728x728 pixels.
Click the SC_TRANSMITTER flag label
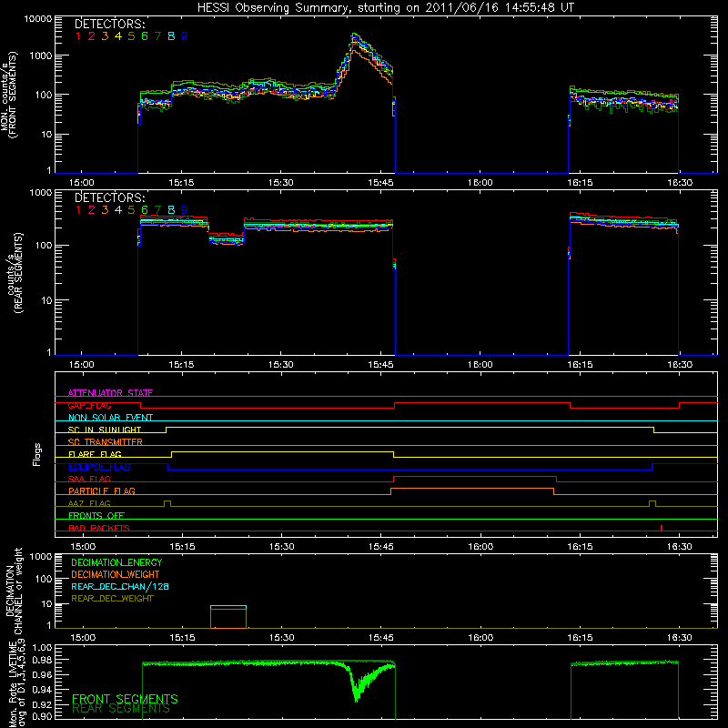106,442
